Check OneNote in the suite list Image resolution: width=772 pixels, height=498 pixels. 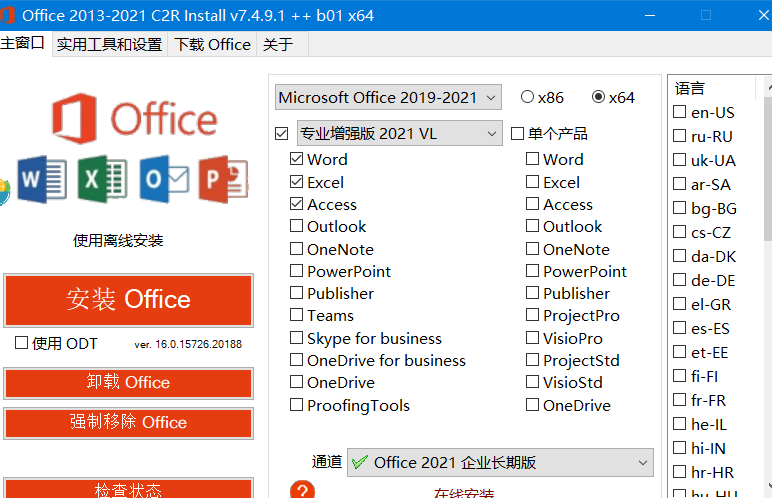pos(296,249)
